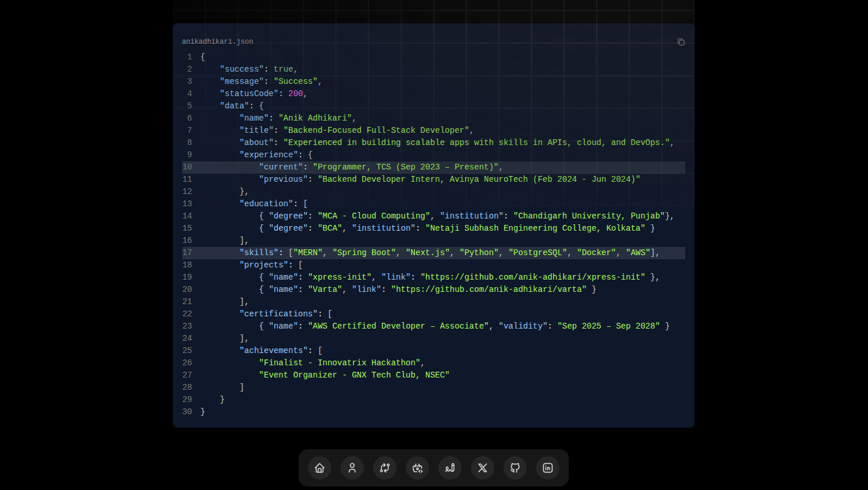Viewport: 868px width, 490px height.
Task: Click the "projects" key on line 18
Action: [x=264, y=265]
